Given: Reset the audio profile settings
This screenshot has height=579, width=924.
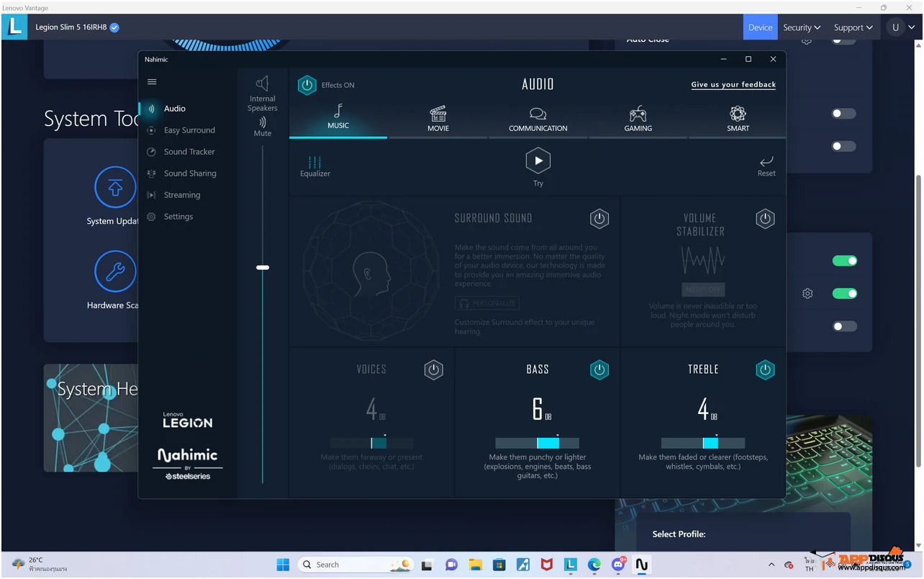Looking at the screenshot, I should 766,166.
